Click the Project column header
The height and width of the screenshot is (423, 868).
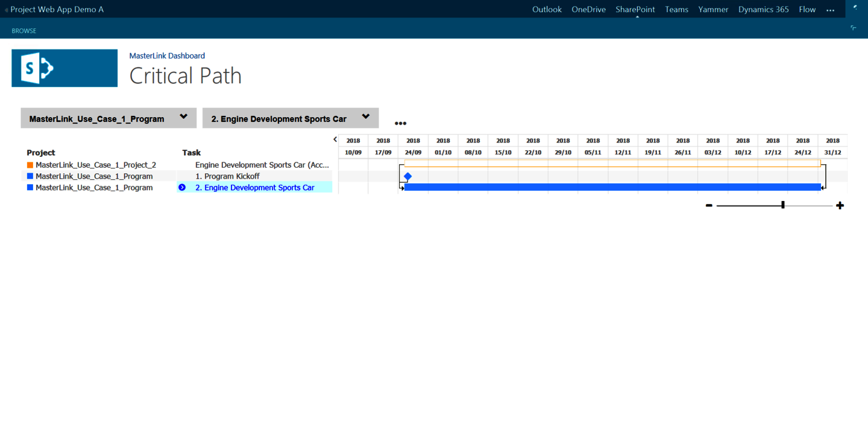[41, 153]
